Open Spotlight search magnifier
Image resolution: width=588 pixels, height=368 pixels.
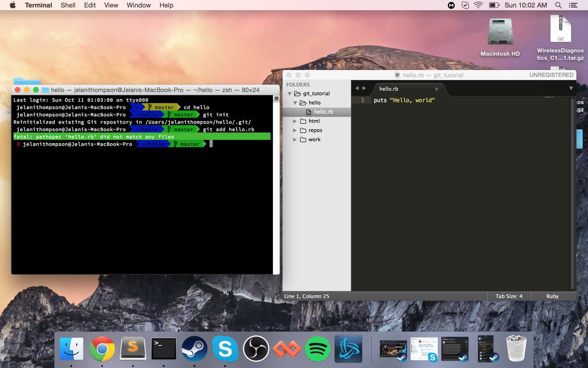(x=559, y=5)
